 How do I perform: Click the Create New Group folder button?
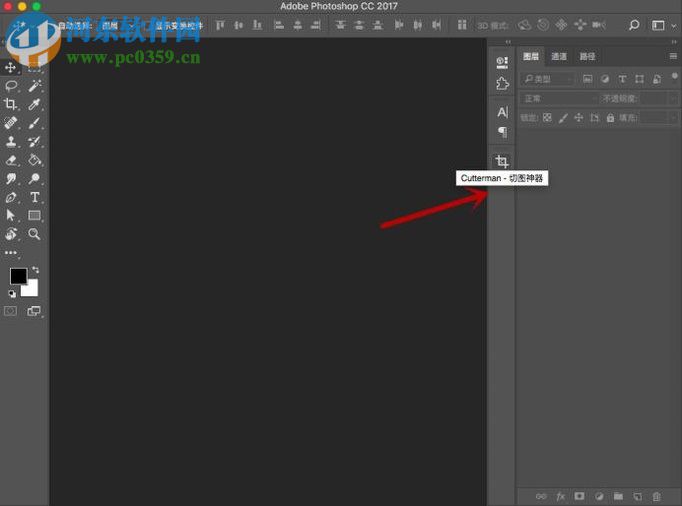tap(618, 496)
